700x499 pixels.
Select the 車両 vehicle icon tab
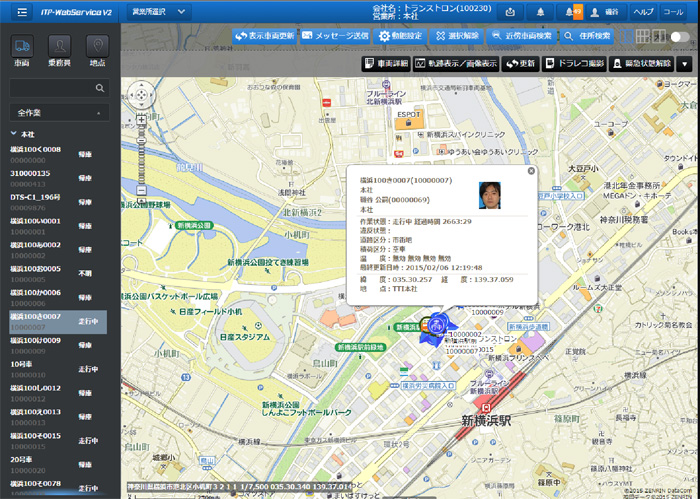tap(22, 48)
